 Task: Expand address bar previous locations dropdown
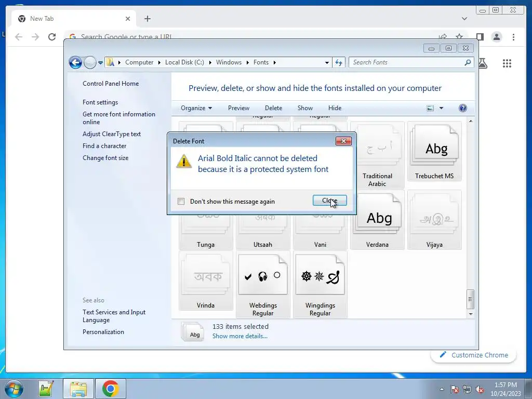(x=327, y=62)
